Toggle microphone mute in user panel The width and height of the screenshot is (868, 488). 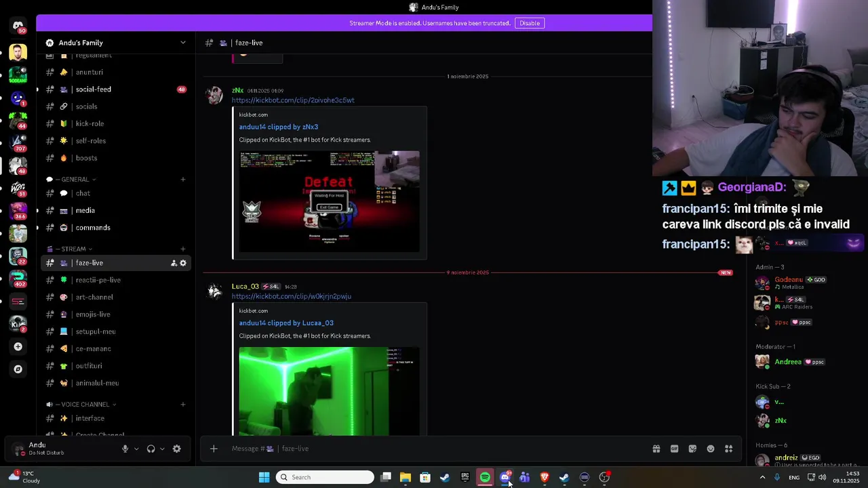click(125, 449)
